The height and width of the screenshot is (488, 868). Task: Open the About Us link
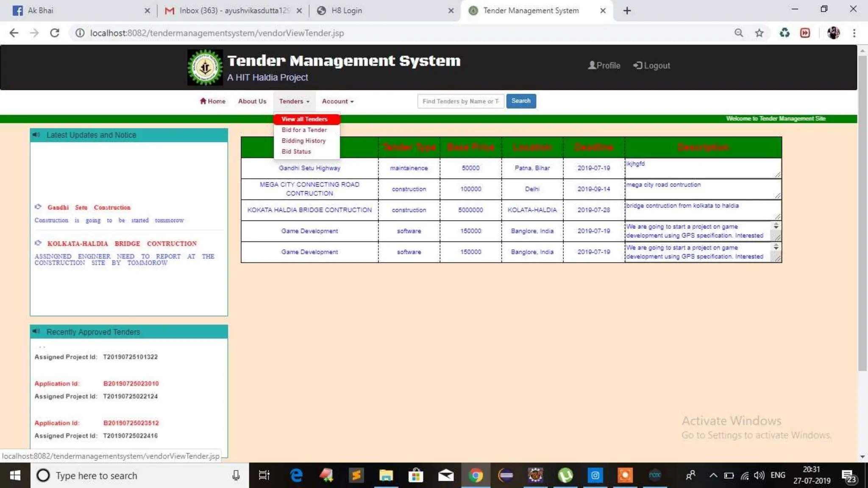[x=252, y=101]
